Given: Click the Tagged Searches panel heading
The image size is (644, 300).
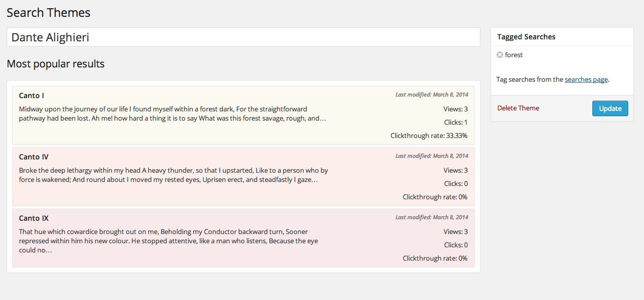Looking at the screenshot, I should pos(526,37).
